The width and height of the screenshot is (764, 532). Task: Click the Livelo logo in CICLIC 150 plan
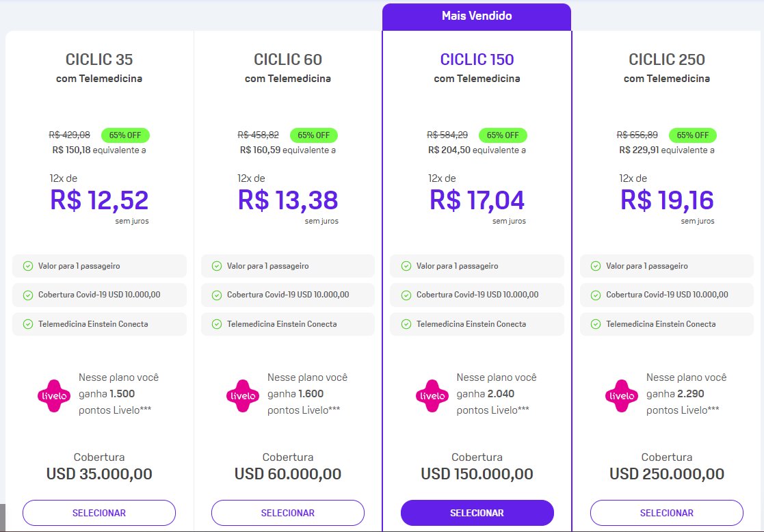[x=432, y=396]
